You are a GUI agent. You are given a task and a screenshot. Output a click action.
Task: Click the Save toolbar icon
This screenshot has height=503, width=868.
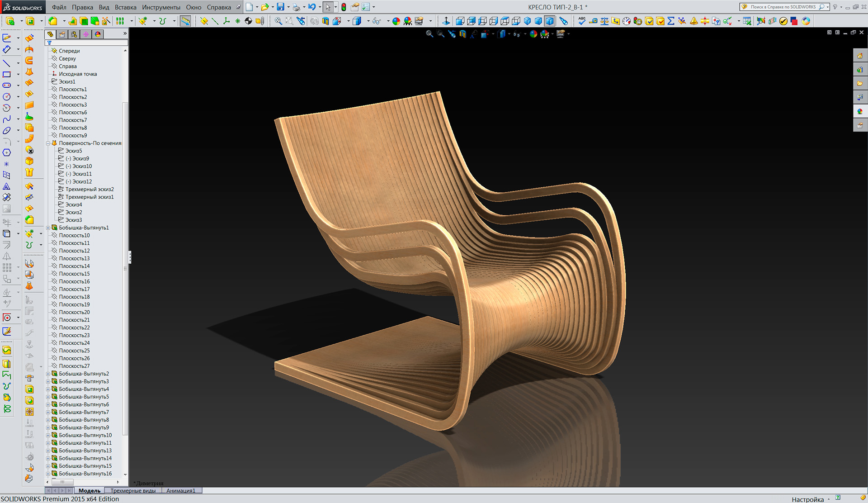click(280, 7)
